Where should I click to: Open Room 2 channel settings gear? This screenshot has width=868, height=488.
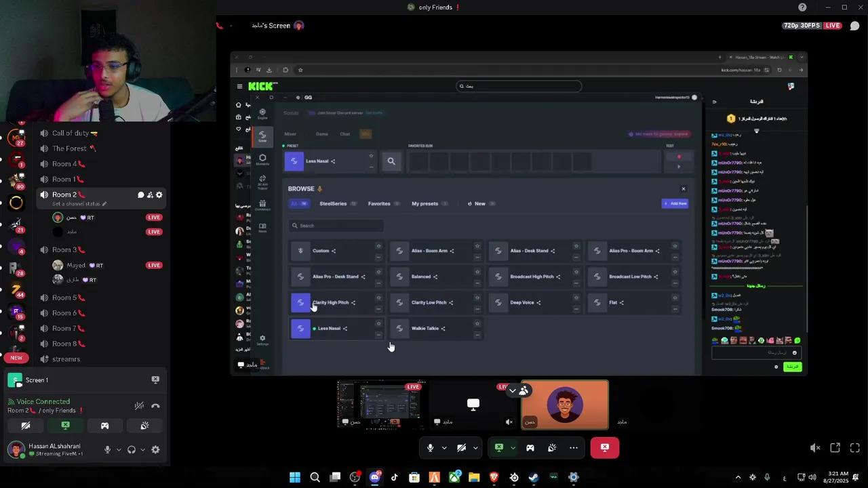(x=159, y=195)
